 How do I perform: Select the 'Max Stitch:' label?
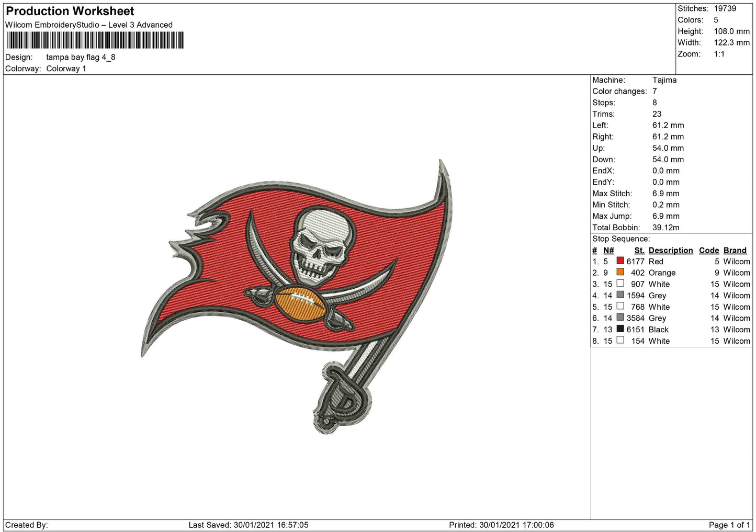click(x=612, y=194)
